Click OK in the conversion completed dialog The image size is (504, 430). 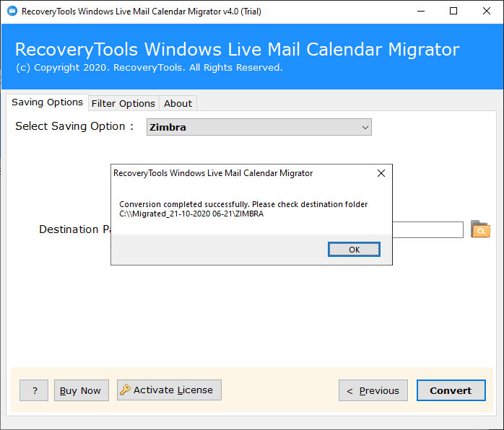click(x=354, y=250)
